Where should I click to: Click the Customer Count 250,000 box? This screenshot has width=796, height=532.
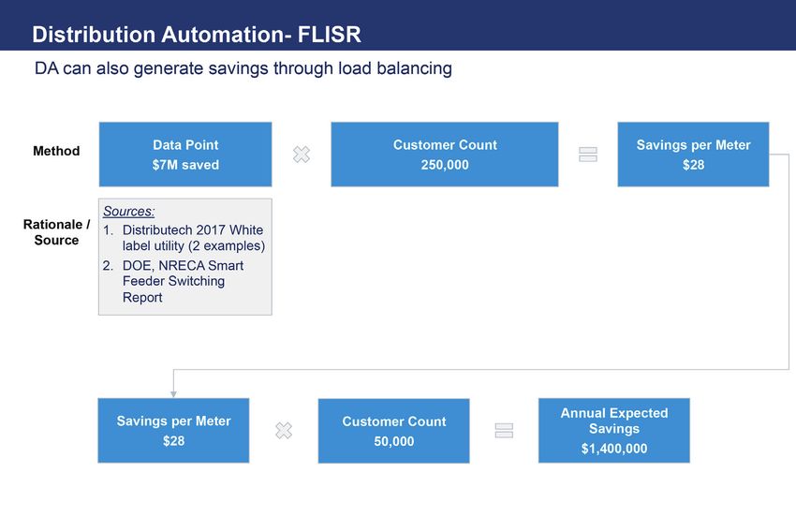pyautogui.click(x=445, y=155)
